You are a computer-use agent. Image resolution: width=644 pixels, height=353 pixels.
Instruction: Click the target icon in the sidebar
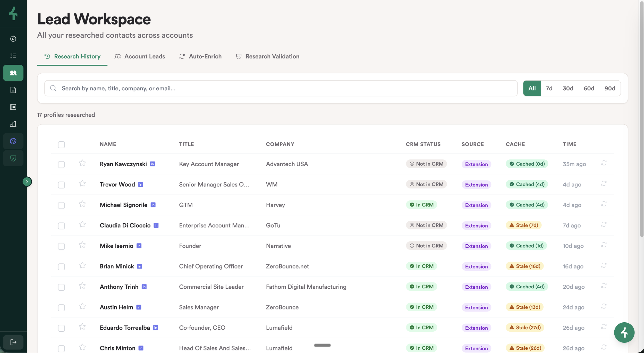(x=13, y=39)
